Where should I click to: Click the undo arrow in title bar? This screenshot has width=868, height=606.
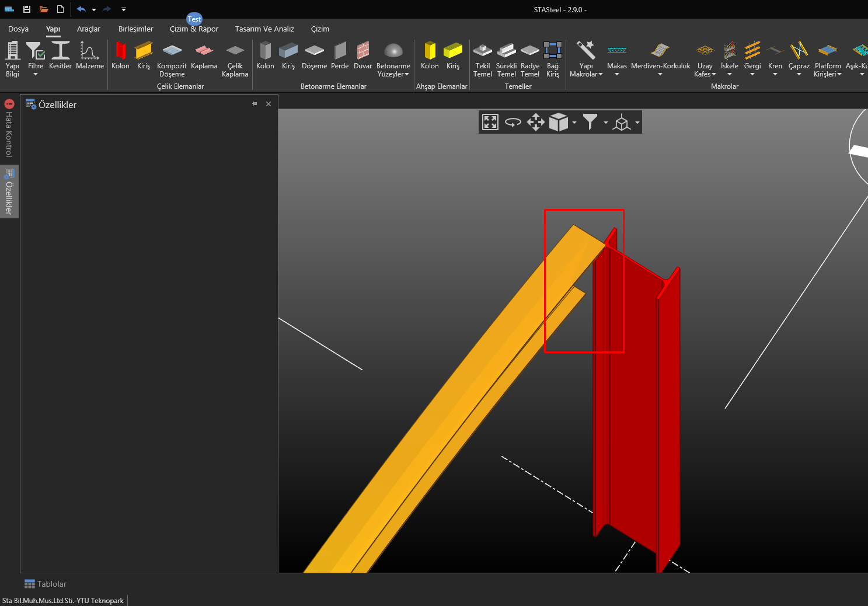[x=81, y=9]
